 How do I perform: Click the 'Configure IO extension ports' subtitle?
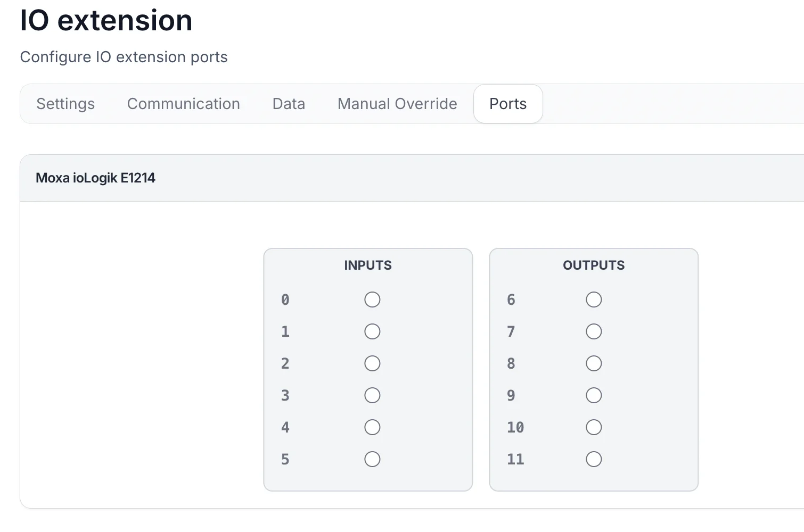pyautogui.click(x=124, y=57)
